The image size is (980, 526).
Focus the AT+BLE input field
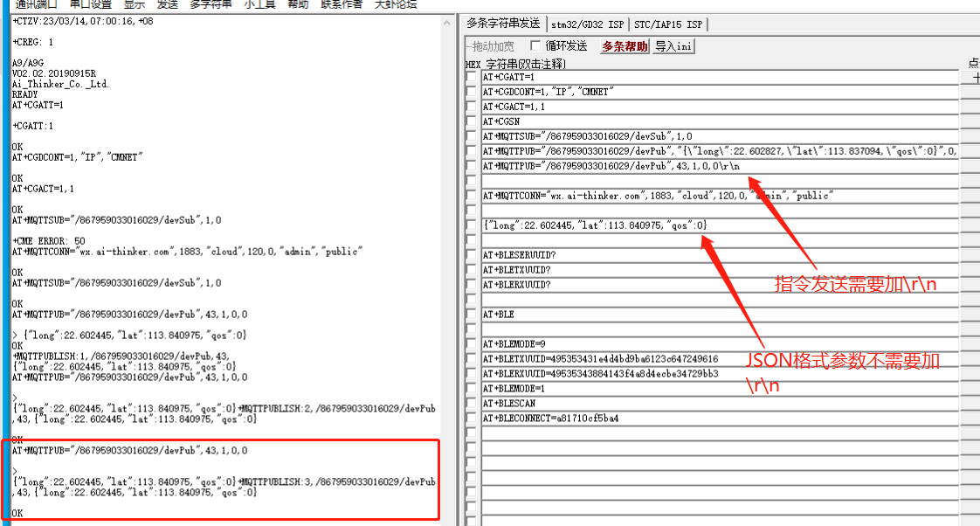[720, 315]
